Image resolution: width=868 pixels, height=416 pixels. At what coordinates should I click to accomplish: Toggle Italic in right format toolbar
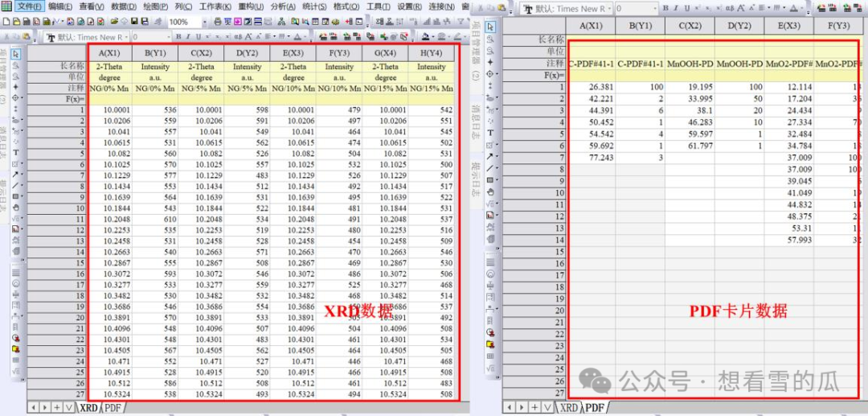pyautogui.click(x=676, y=8)
